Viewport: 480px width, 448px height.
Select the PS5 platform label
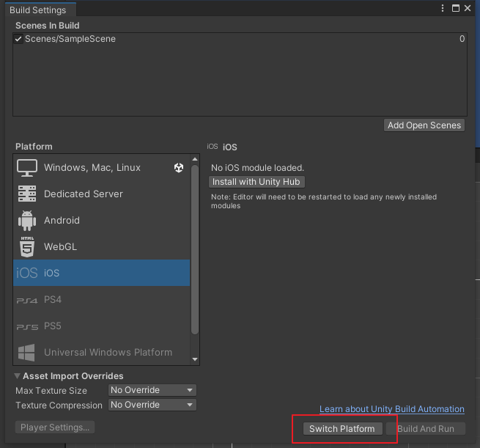[x=53, y=326]
